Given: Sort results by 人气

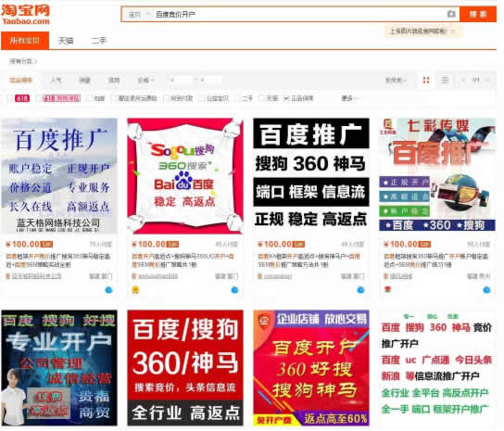Looking at the screenshot, I should (57, 80).
